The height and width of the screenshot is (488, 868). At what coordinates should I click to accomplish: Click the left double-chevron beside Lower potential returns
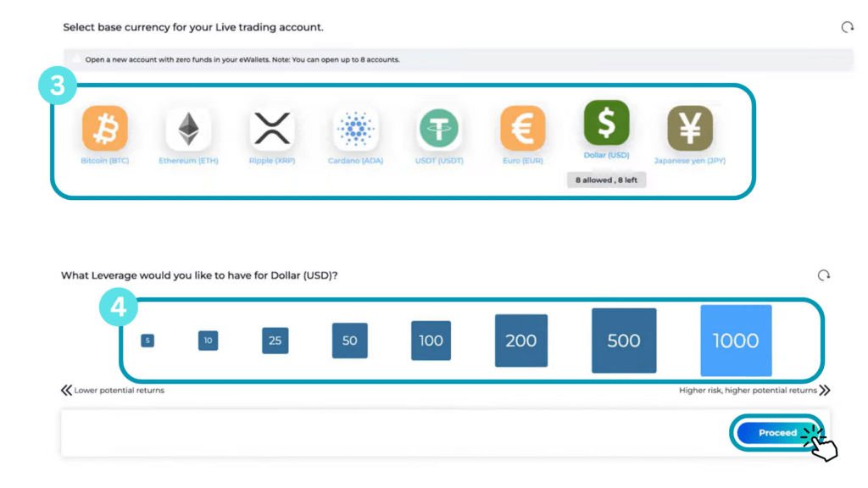click(66, 390)
